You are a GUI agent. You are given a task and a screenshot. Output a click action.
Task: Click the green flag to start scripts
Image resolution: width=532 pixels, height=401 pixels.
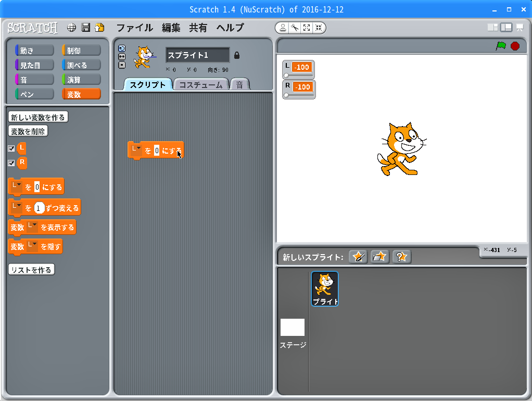(501, 46)
